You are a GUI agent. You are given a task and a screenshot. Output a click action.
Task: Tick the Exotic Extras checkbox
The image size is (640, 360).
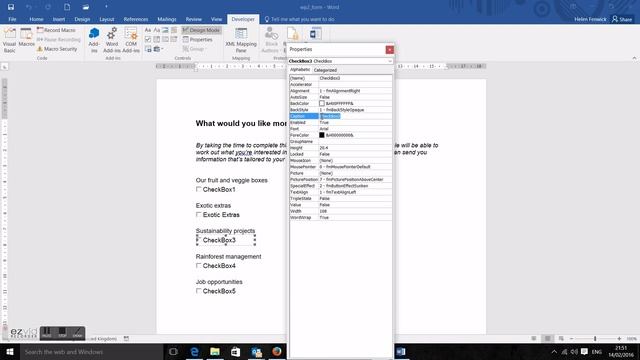[x=199, y=215]
